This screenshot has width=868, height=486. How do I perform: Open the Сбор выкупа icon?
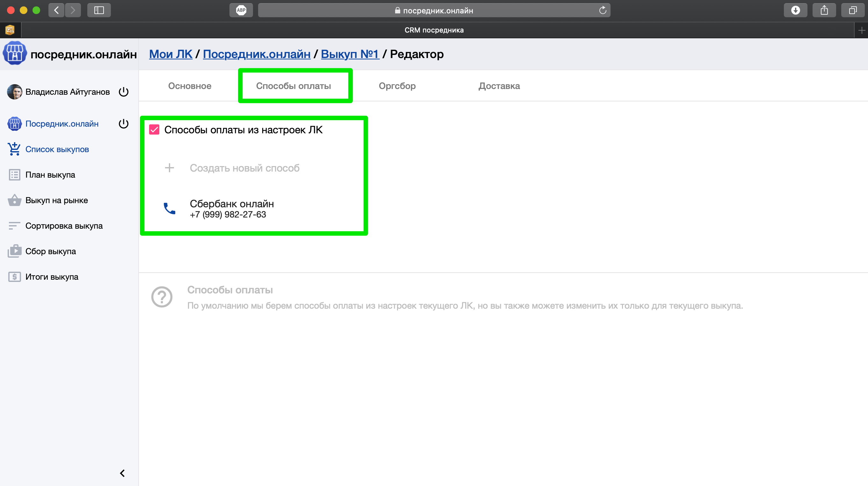tap(14, 251)
